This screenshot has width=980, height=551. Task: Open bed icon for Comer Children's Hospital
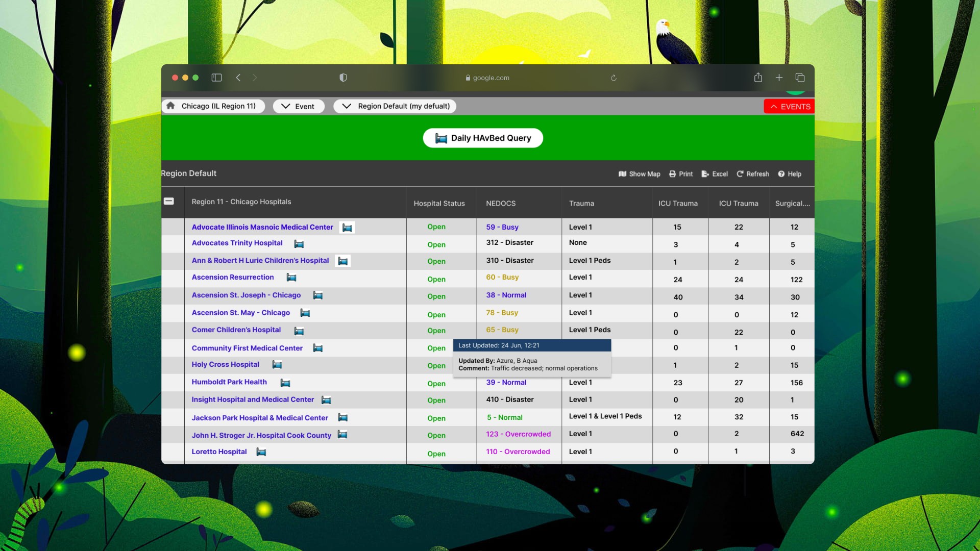[x=299, y=331]
